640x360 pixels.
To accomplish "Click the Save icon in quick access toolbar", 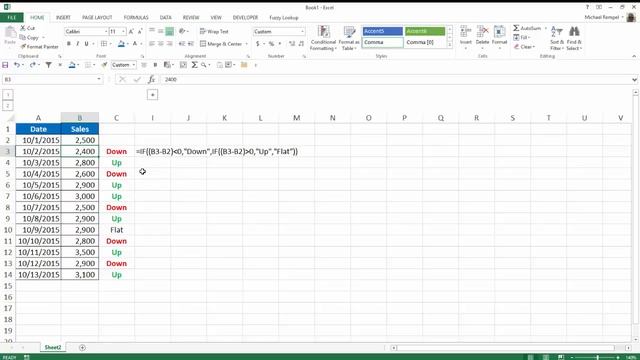I will (5, 65).
